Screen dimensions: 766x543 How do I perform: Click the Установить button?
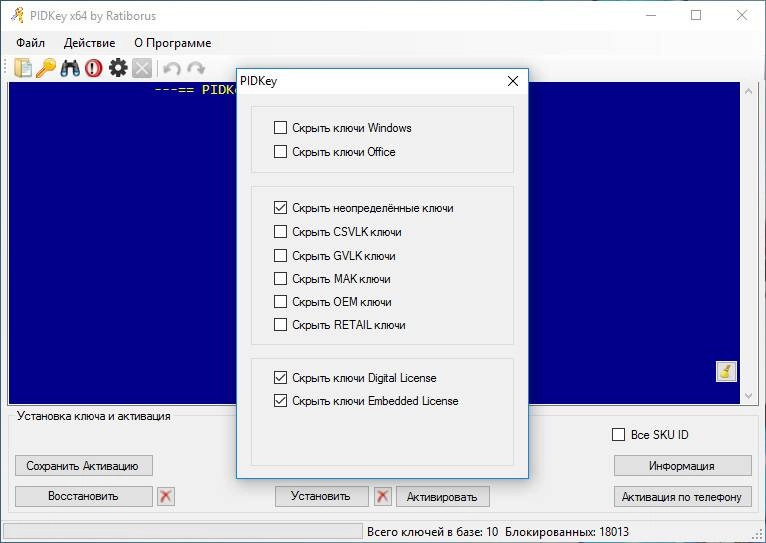(321, 496)
